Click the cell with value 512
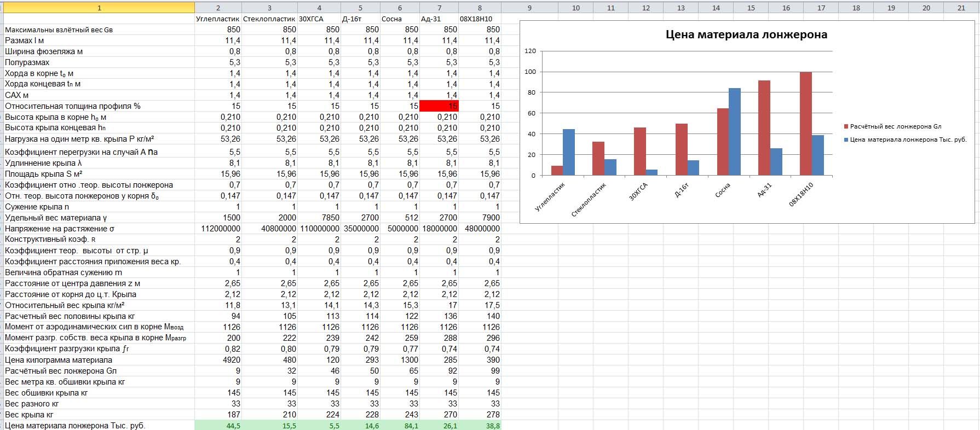980x430 pixels. pyautogui.click(x=400, y=218)
